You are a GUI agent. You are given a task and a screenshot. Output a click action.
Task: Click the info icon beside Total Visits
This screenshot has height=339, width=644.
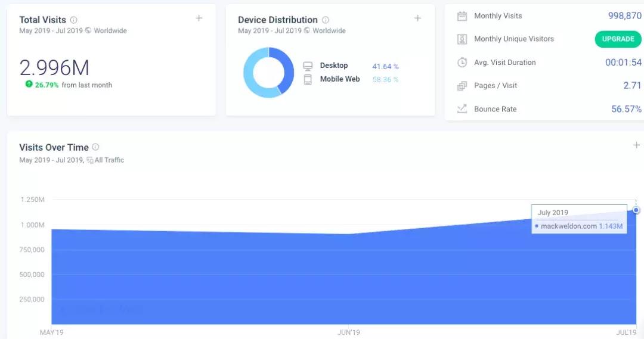73,20
